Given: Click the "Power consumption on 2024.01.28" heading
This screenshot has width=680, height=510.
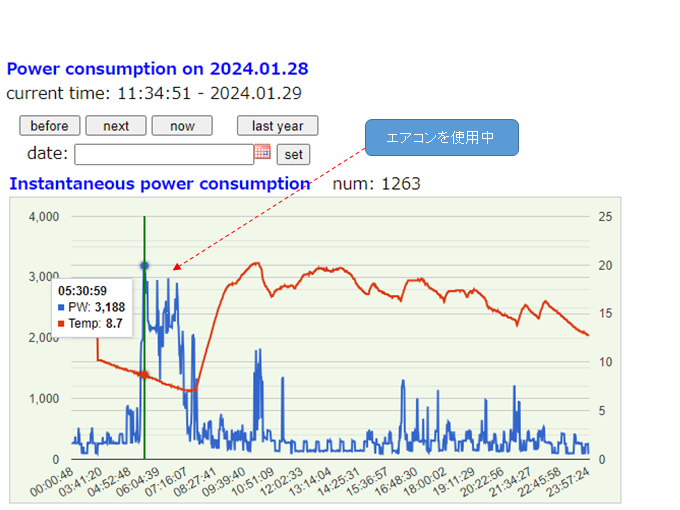Looking at the screenshot, I should click(x=157, y=69).
